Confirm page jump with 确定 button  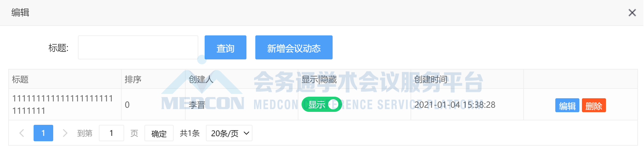[159, 133]
